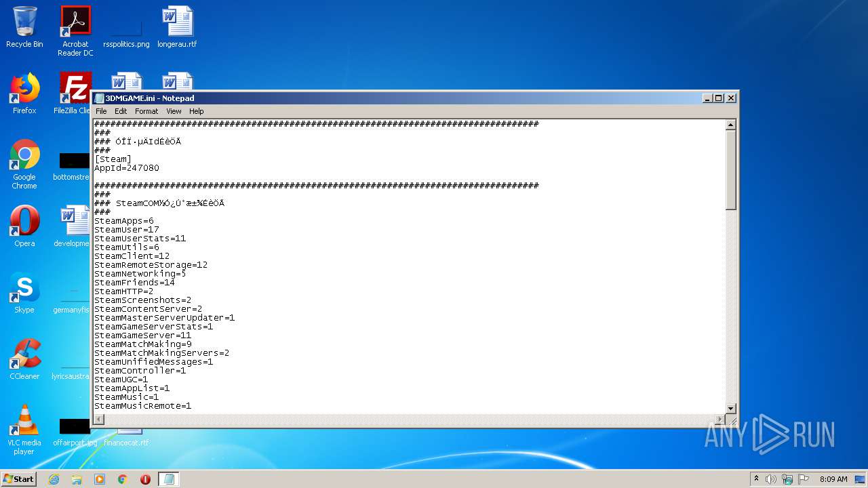Open the volume control tray icon
Viewport: 868px width, 488px height.
coord(771,479)
